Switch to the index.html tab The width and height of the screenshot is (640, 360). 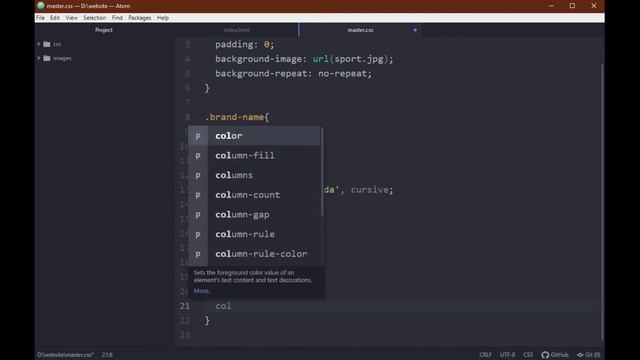pyautogui.click(x=237, y=30)
